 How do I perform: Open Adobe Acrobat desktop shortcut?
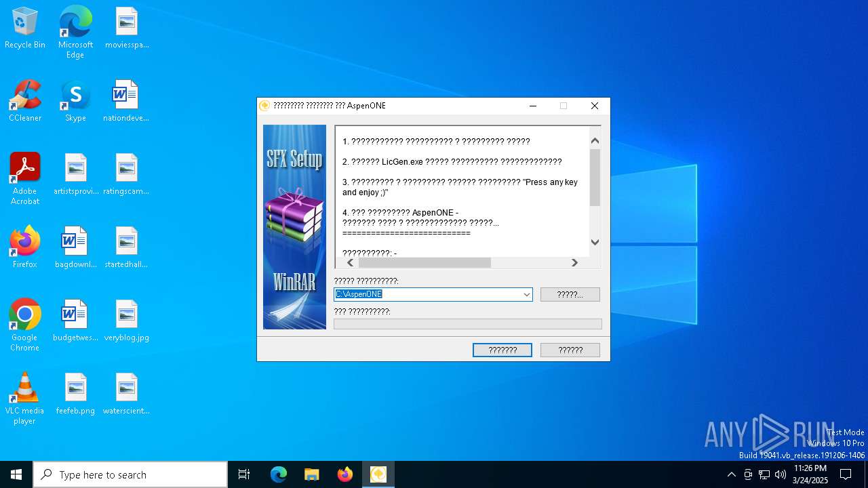(x=25, y=179)
